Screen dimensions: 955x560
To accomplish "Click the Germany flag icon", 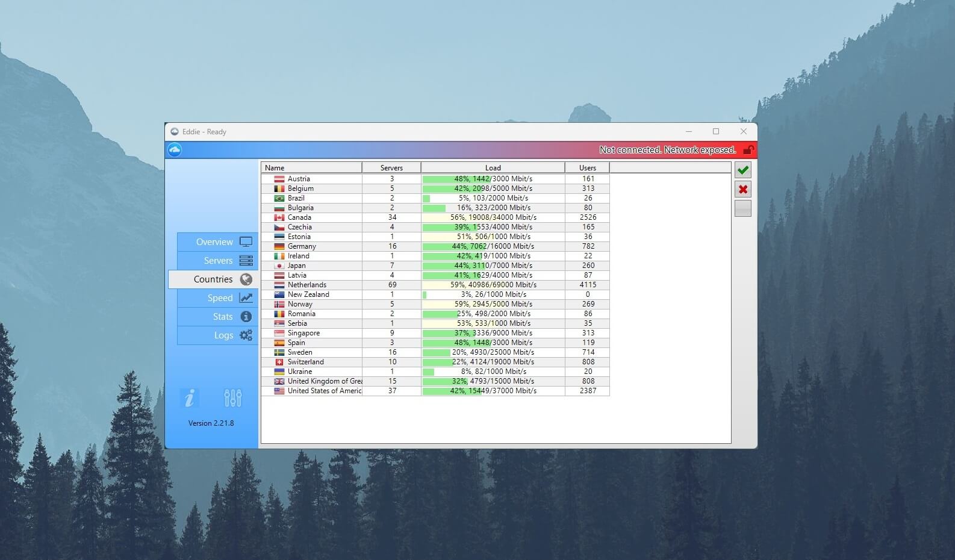I will 279,246.
